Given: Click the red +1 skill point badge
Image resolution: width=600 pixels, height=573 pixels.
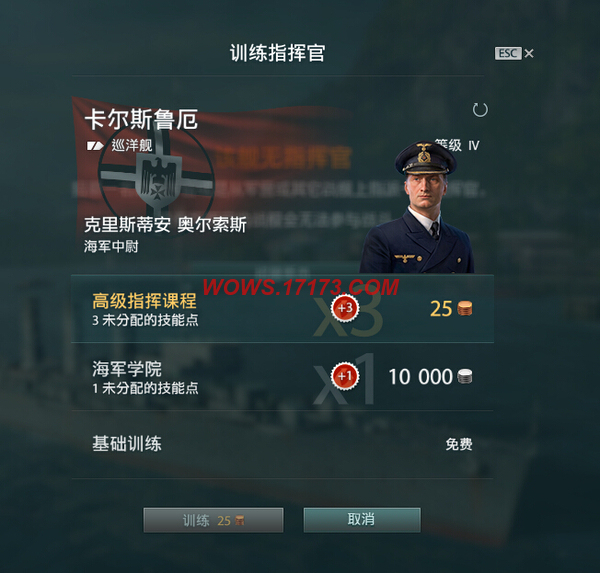Looking at the screenshot, I should tap(345, 376).
